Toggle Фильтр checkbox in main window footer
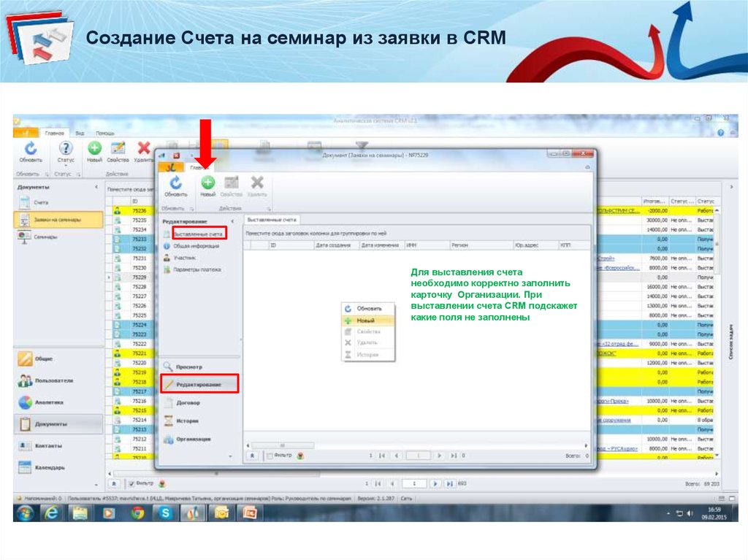The height and width of the screenshot is (560, 748). (x=132, y=483)
